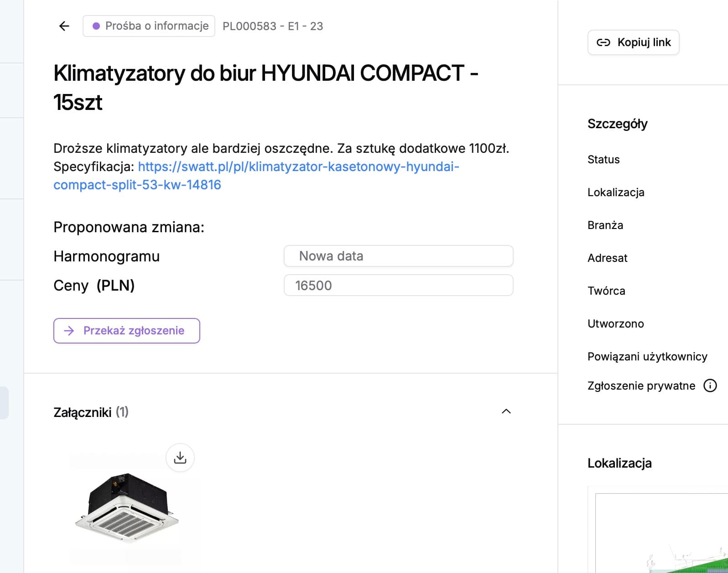Show info about Zgłoszenie prywatne
The image size is (728, 573).
[x=710, y=385]
